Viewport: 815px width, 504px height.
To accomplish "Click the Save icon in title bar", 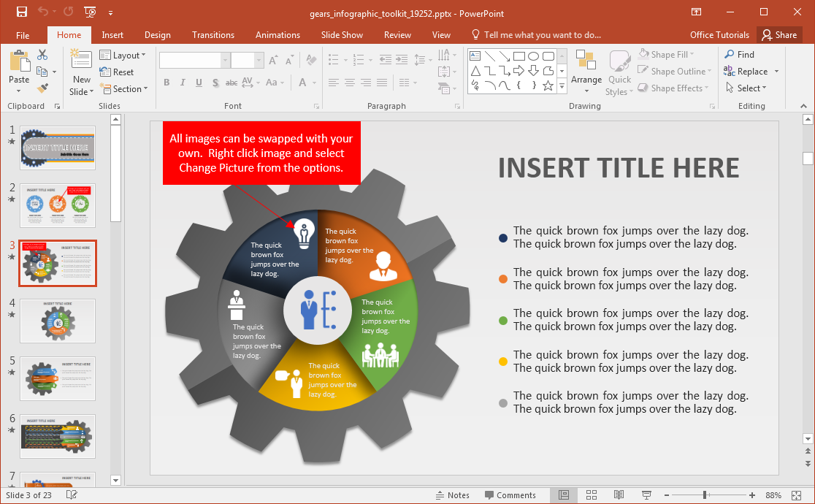I will coord(21,12).
